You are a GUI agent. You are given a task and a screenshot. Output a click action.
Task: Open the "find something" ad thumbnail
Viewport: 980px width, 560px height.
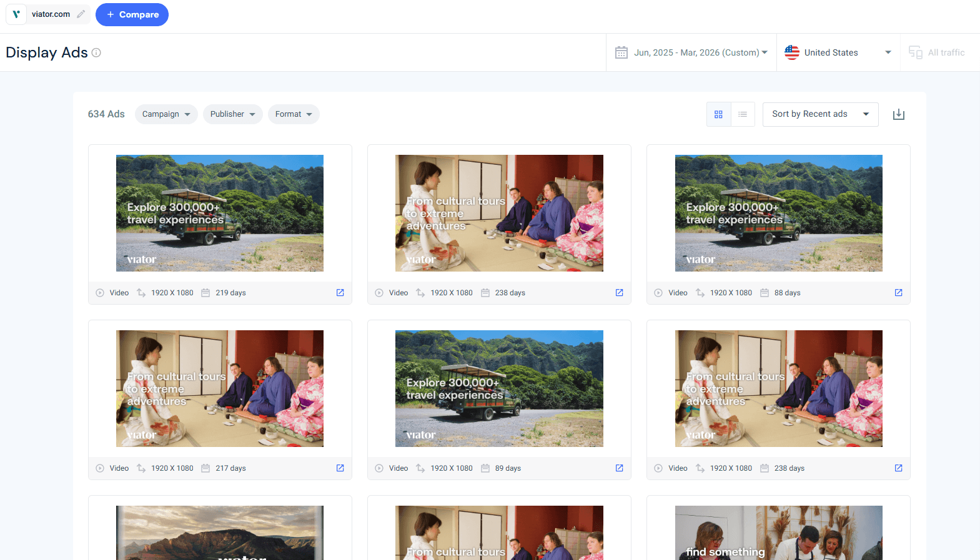point(779,533)
